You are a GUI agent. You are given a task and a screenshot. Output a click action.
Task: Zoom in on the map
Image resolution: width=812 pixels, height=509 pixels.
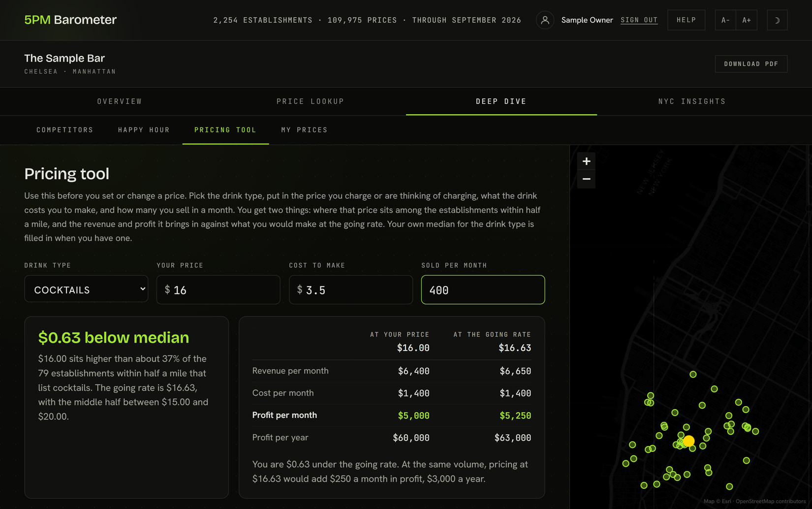(x=586, y=161)
